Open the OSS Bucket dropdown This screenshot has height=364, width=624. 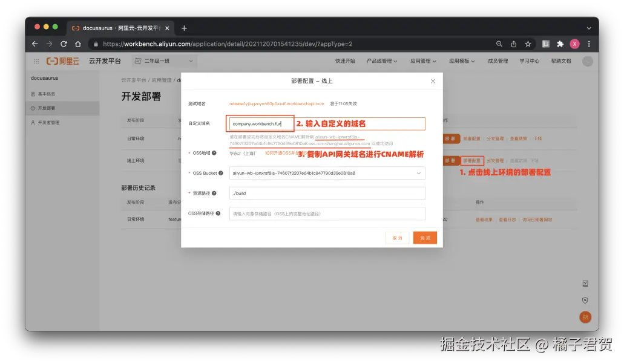(x=327, y=174)
